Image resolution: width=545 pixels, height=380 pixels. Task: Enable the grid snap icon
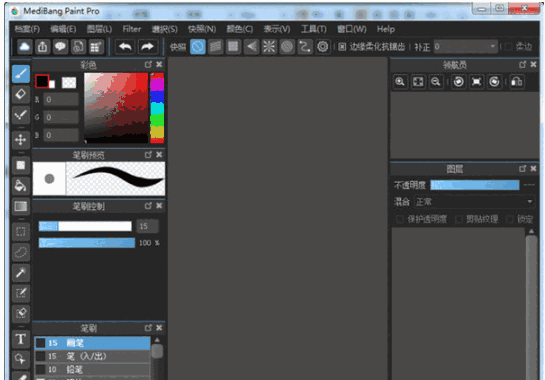coord(233,47)
